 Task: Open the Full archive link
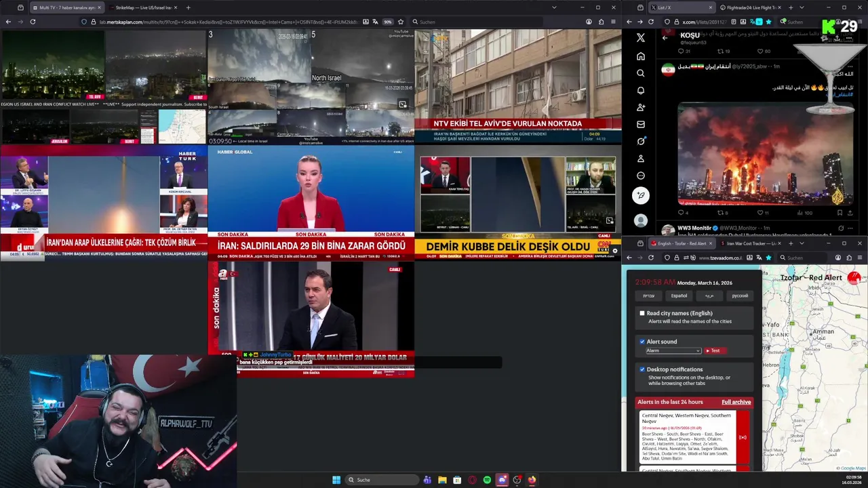pos(736,402)
